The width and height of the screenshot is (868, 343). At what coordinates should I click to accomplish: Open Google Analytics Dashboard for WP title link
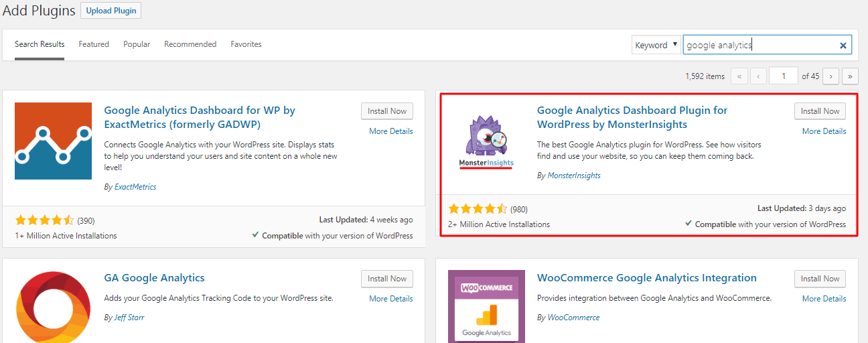point(200,117)
